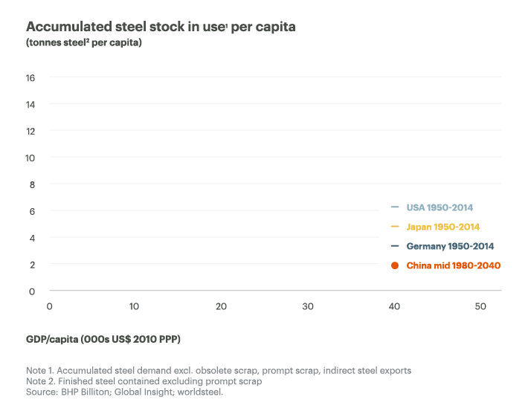Click the USA legend line marker
Viewport: 528px width, 420px height.
[x=396, y=207]
